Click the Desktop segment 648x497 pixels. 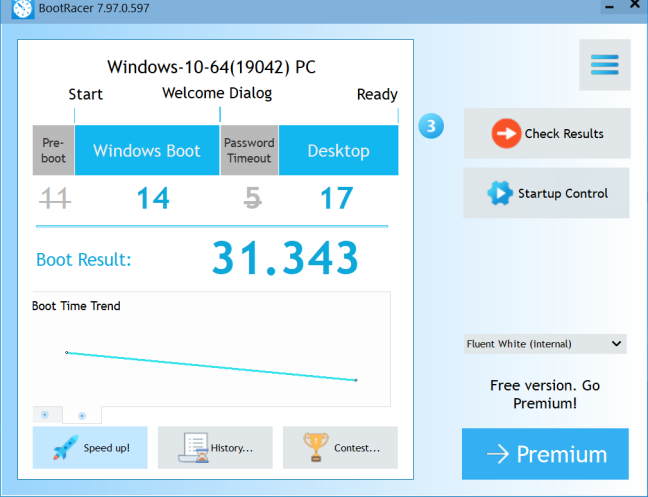pos(338,150)
